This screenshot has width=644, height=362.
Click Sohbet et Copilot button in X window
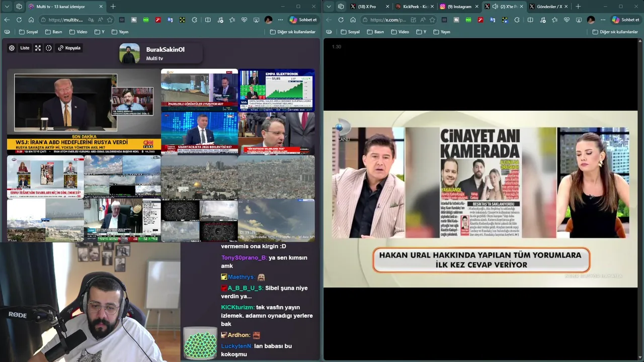point(626,20)
